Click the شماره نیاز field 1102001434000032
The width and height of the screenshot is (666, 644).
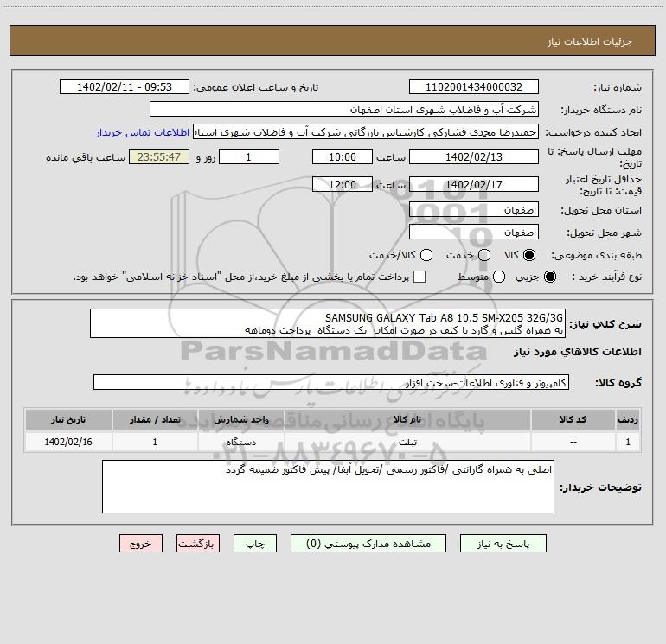coord(474,87)
